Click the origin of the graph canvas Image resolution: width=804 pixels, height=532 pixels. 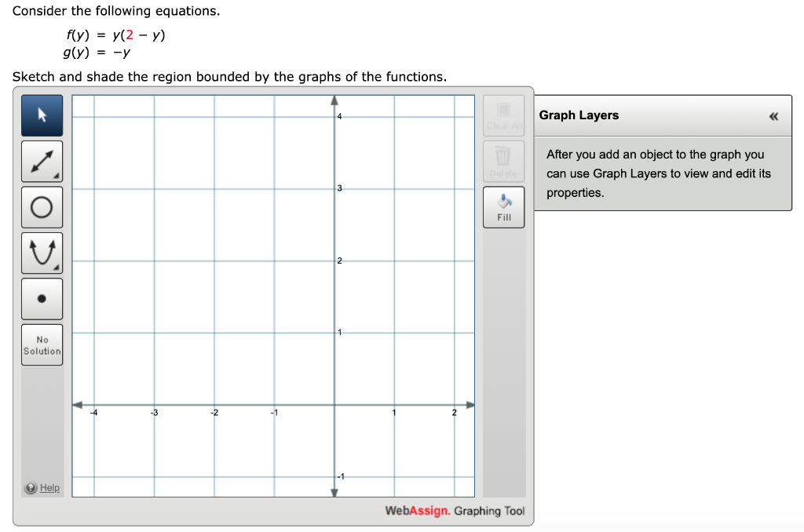(334, 406)
